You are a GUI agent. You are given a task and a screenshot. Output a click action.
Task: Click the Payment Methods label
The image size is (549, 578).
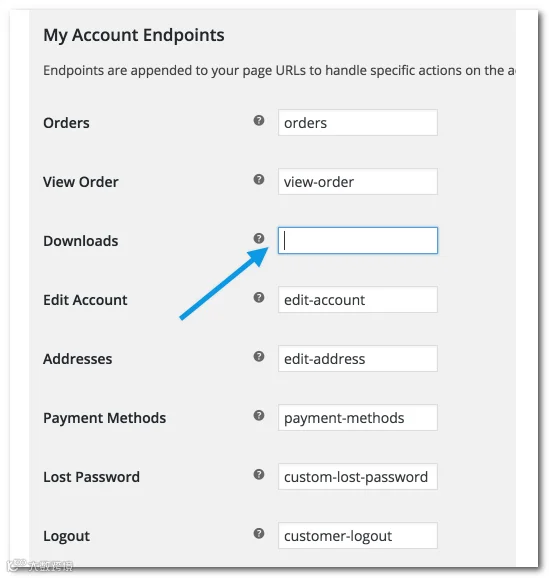point(105,418)
